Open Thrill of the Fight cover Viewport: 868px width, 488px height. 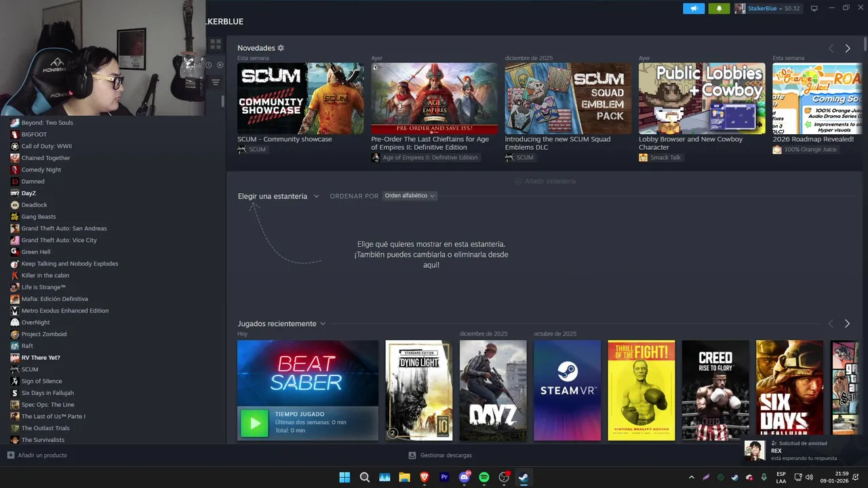pos(642,390)
